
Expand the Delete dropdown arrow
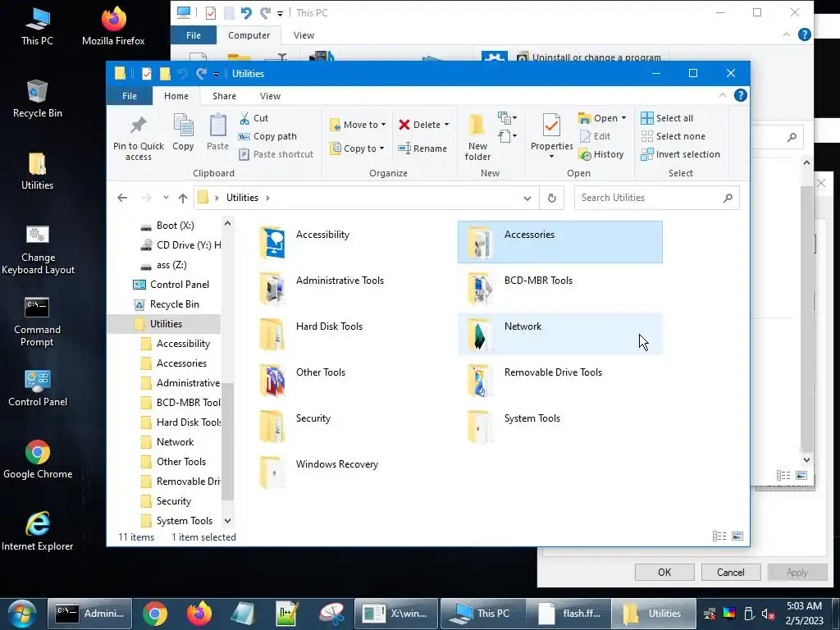[x=446, y=125]
